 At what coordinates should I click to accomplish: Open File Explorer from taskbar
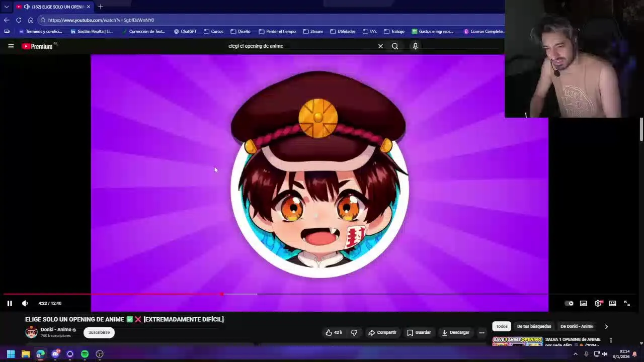coord(26,354)
